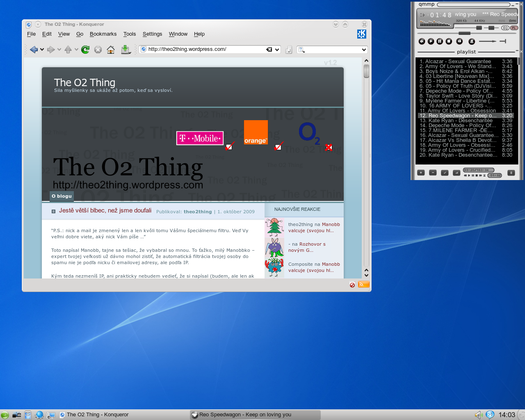Open 'Rozhovor s novým G...' comment link
Screen dimensions: 525x420
click(x=307, y=247)
